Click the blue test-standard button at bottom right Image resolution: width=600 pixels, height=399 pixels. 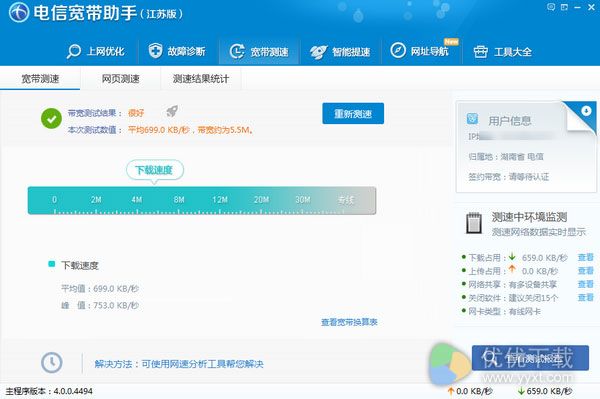pyautogui.click(x=530, y=358)
